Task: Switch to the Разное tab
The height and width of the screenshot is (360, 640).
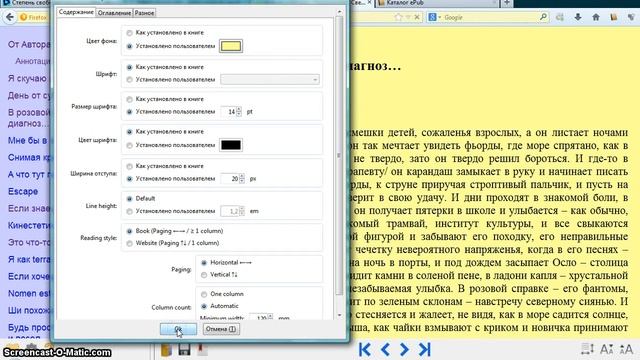Action: pos(144,13)
